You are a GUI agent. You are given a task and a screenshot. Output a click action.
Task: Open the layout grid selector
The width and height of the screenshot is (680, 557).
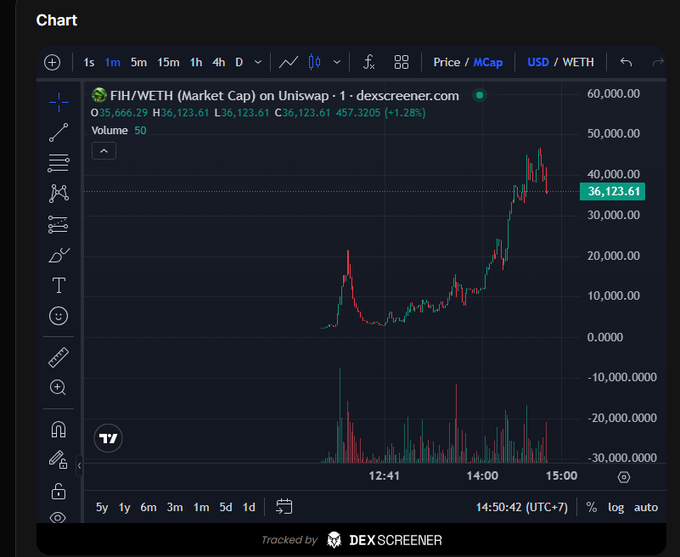(401, 62)
